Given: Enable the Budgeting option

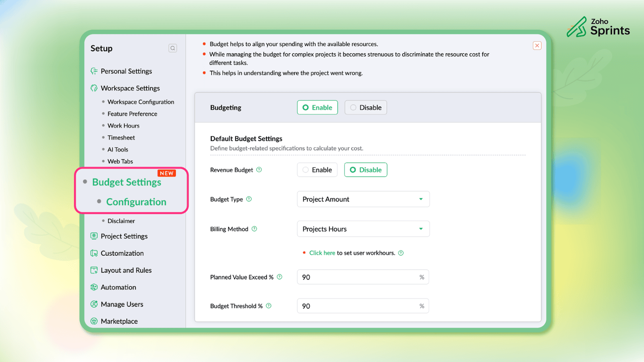Looking at the screenshot, I should tap(317, 107).
